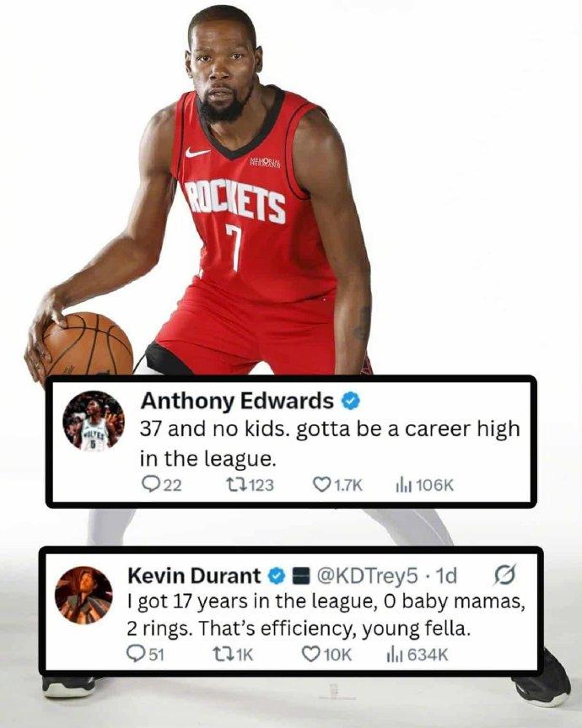Open Anthony Edwards' profile picture
Screen dimensions: 582x728
click(94, 421)
